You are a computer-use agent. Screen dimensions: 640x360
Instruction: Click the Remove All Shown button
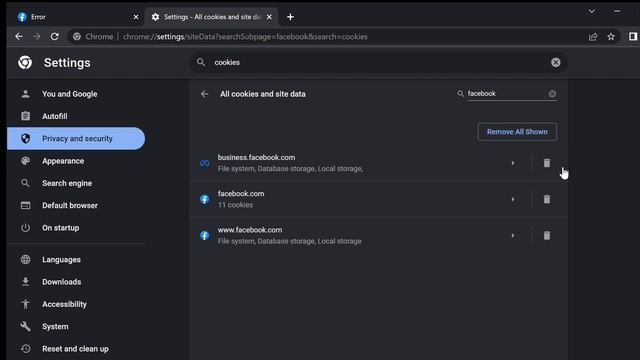(x=517, y=132)
